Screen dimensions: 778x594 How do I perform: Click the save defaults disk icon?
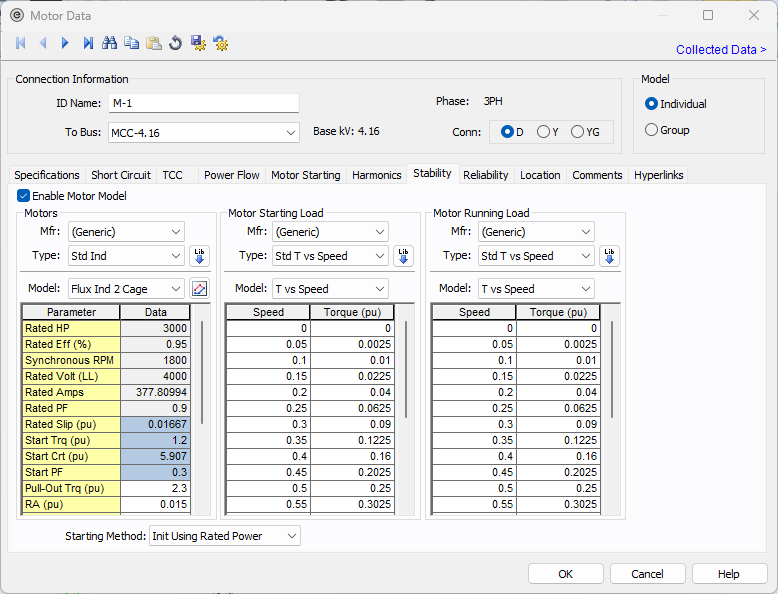pos(198,43)
